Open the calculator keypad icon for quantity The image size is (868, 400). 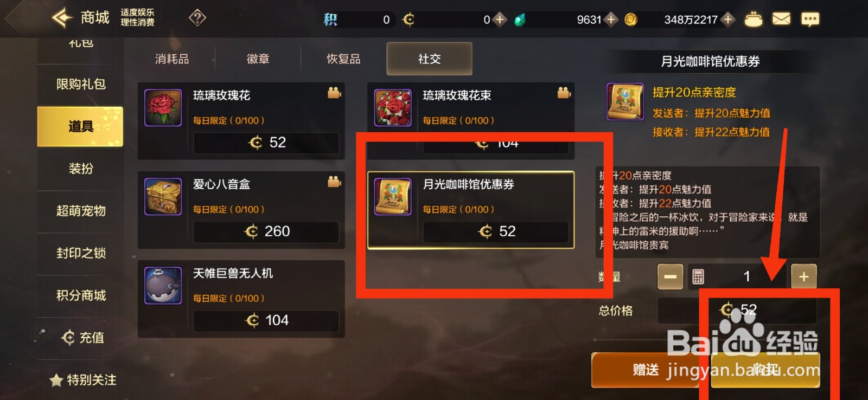pyautogui.click(x=698, y=276)
